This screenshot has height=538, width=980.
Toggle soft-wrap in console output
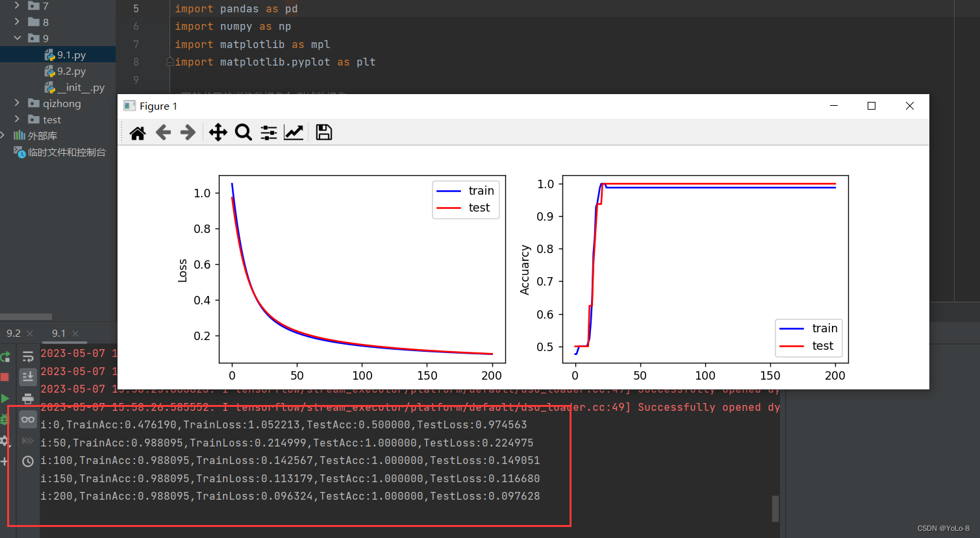28,356
